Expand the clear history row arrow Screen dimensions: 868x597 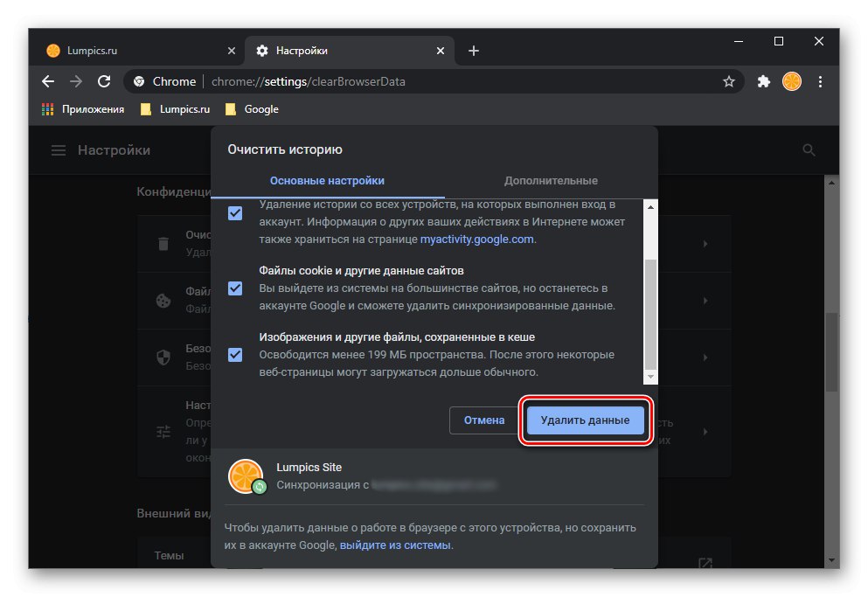705,244
